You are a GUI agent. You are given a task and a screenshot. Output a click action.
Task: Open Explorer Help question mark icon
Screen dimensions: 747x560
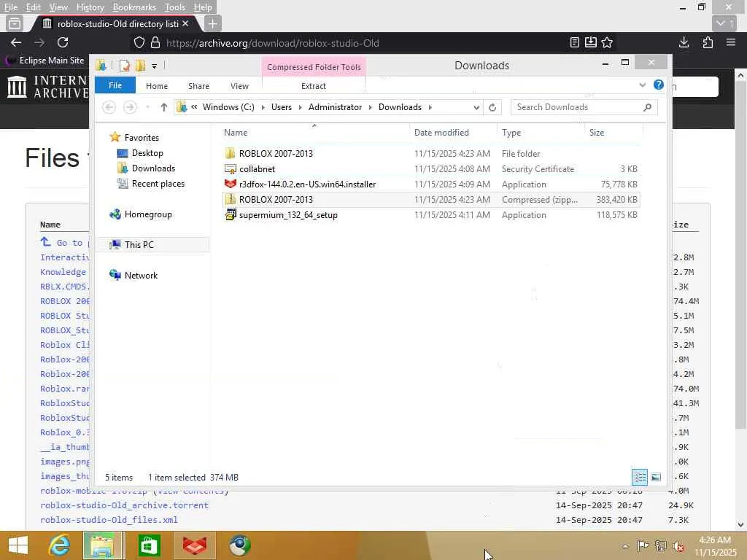point(659,85)
